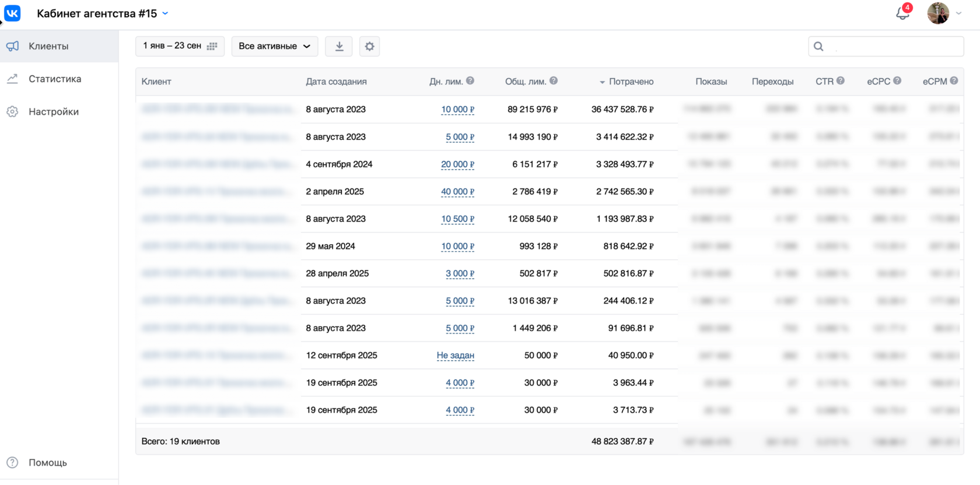The image size is (980, 485).
Task: Sort by the Клиент column header
Action: [x=156, y=82]
